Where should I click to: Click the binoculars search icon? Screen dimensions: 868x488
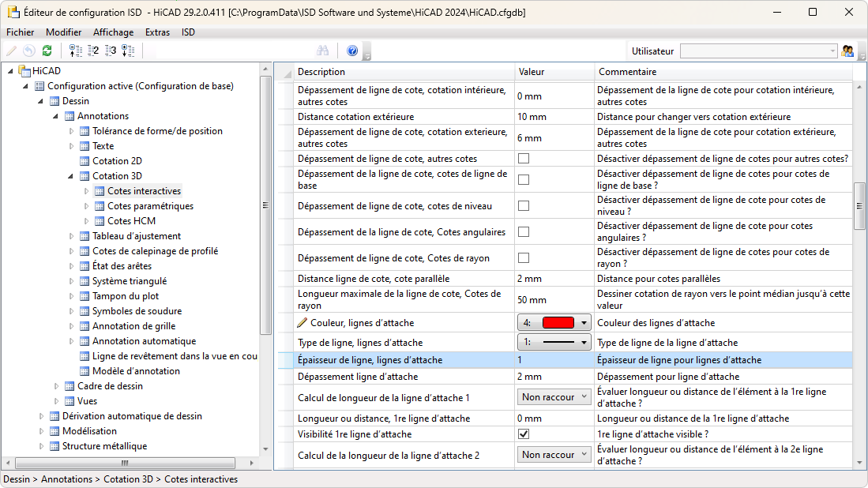[323, 51]
